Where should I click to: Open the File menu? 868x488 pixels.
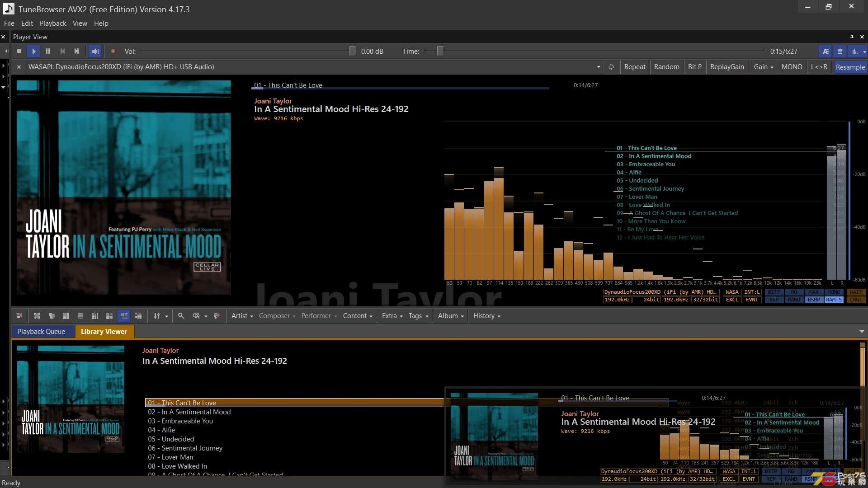click(x=9, y=23)
